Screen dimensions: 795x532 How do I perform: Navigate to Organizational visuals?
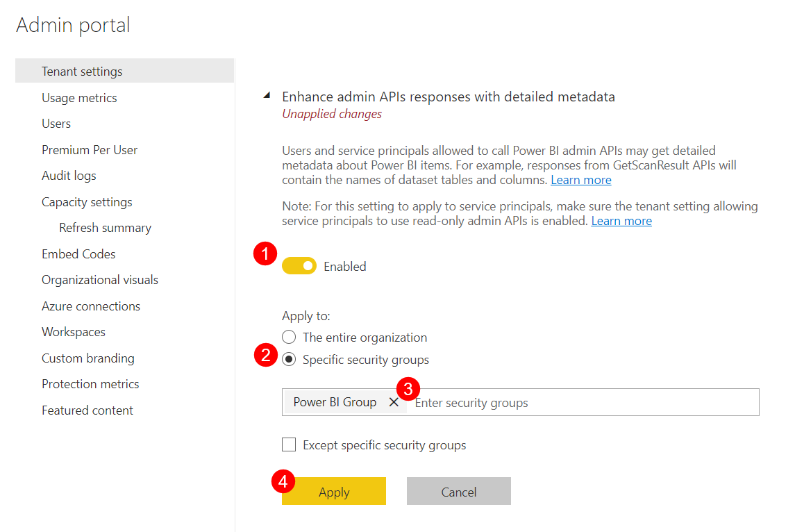(99, 279)
